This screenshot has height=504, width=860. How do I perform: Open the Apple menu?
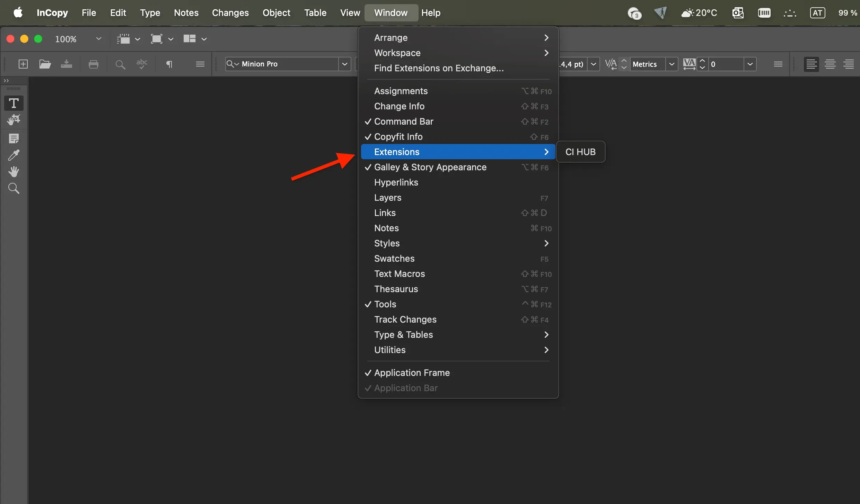click(x=18, y=13)
